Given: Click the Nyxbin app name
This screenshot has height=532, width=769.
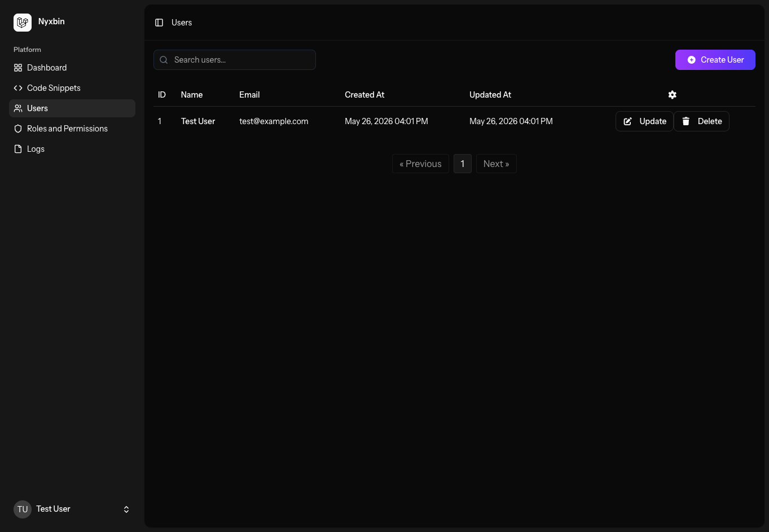Looking at the screenshot, I should (51, 21).
